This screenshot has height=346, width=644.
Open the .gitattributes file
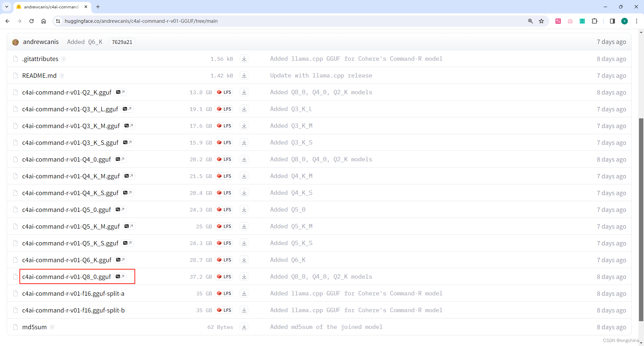point(40,59)
